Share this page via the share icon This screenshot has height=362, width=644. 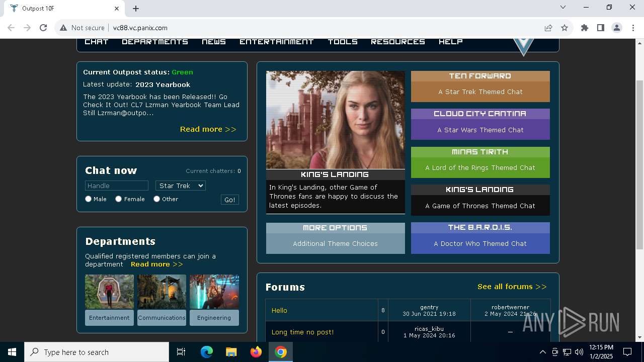pos(548,28)
